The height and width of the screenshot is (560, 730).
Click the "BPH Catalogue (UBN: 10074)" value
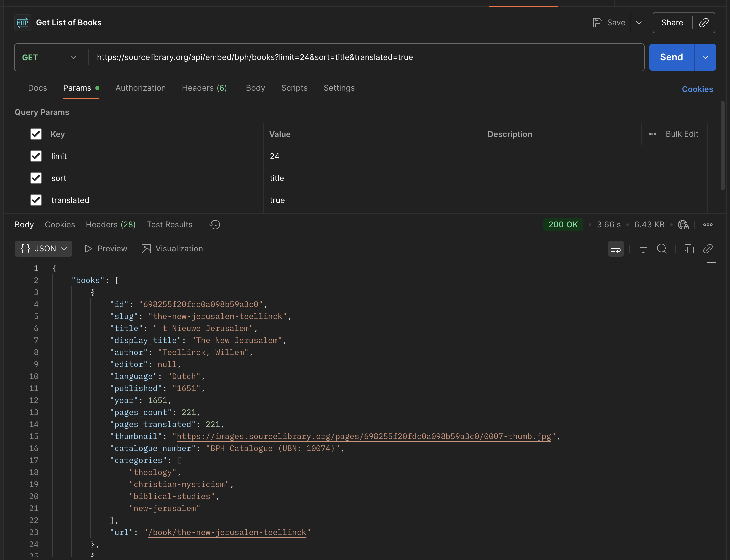273,448
